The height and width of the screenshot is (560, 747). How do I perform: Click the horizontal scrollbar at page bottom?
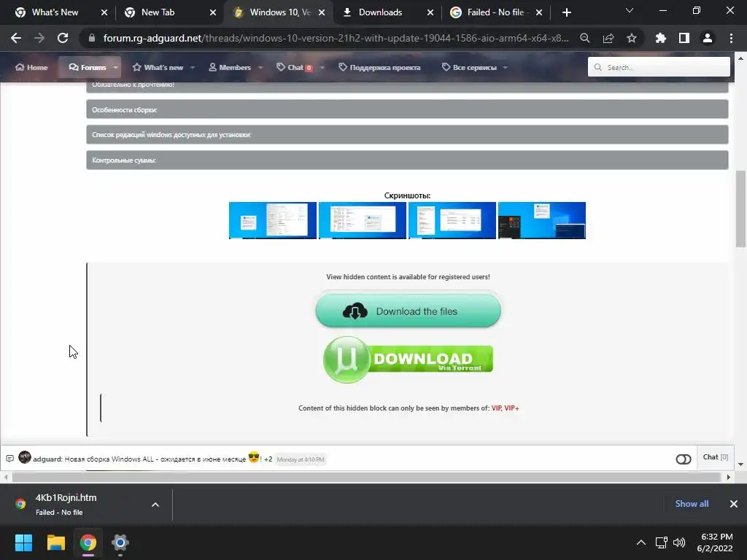click(367, 477)
